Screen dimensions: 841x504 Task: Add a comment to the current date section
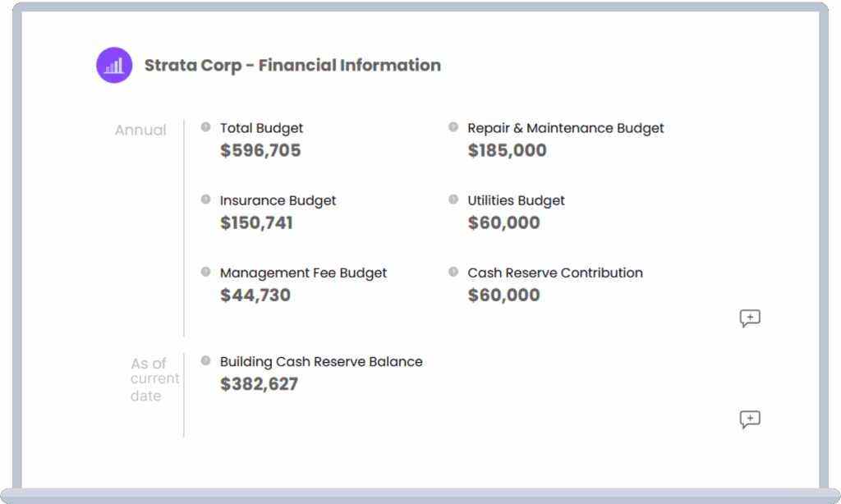(750, 419)
